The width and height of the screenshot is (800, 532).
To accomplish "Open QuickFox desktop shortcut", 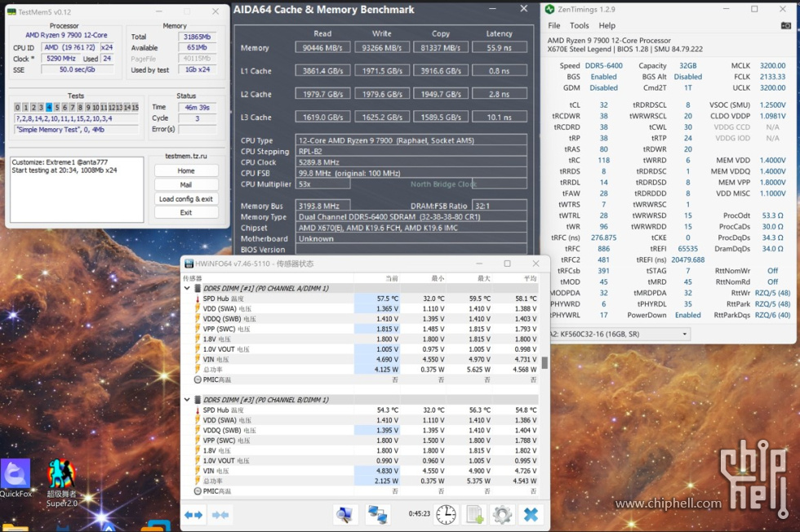I will click(16, 478).
